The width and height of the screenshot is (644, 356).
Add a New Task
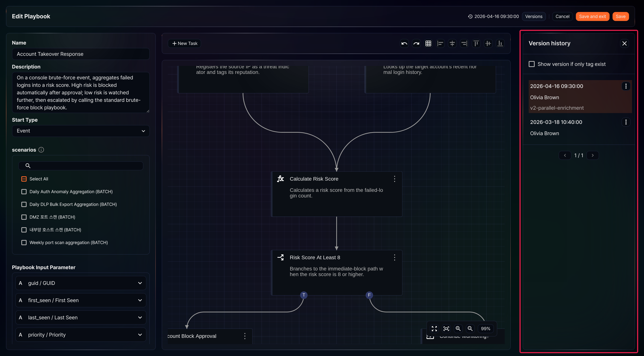pos(185,43)
